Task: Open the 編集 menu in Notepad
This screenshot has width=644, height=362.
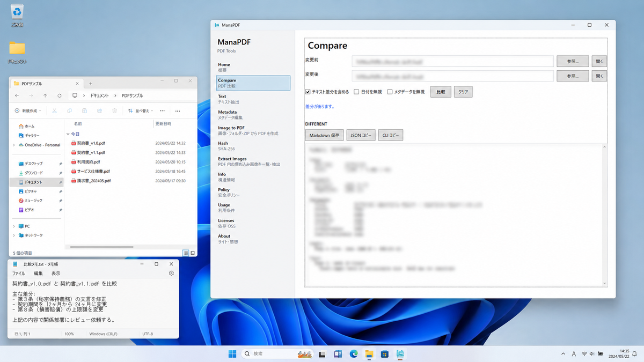Action: (38, 274)
